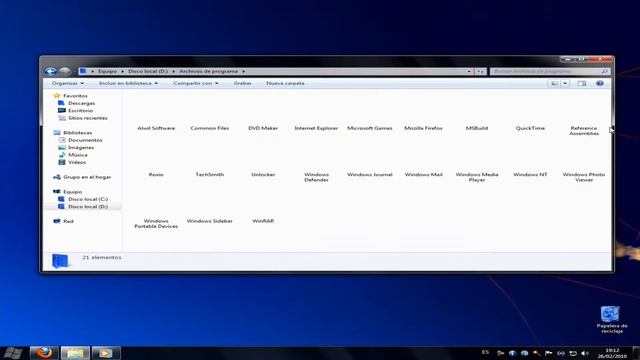Click the Action Center flag icon

tap(549, 353)
